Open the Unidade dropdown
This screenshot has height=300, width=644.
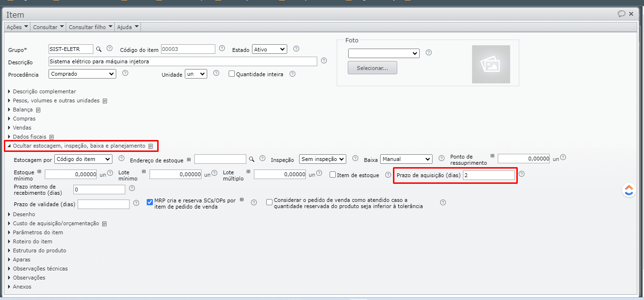click(x=196, y=74)
